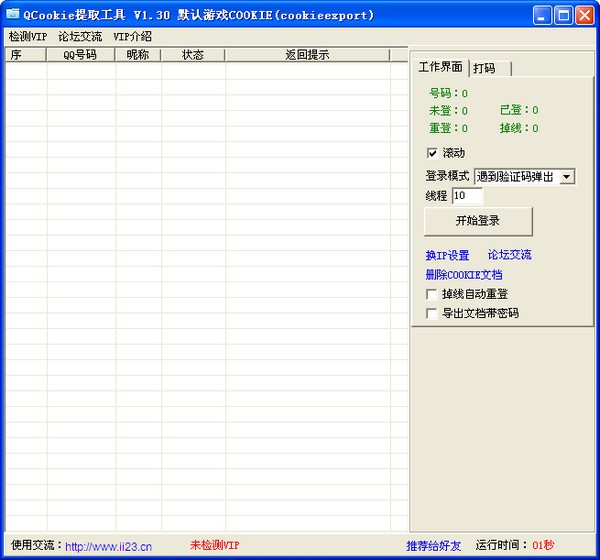Click the 重登：0 counter text
Image resolution: width=600 pixels, height=560 pixels.
[x=448, y=128]
